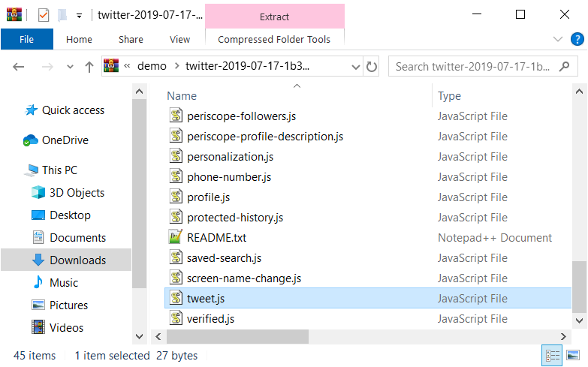The height and width of the screenshot is (367, 588).
Task: Click the search magnifier icon
Action: coord(564,67)
